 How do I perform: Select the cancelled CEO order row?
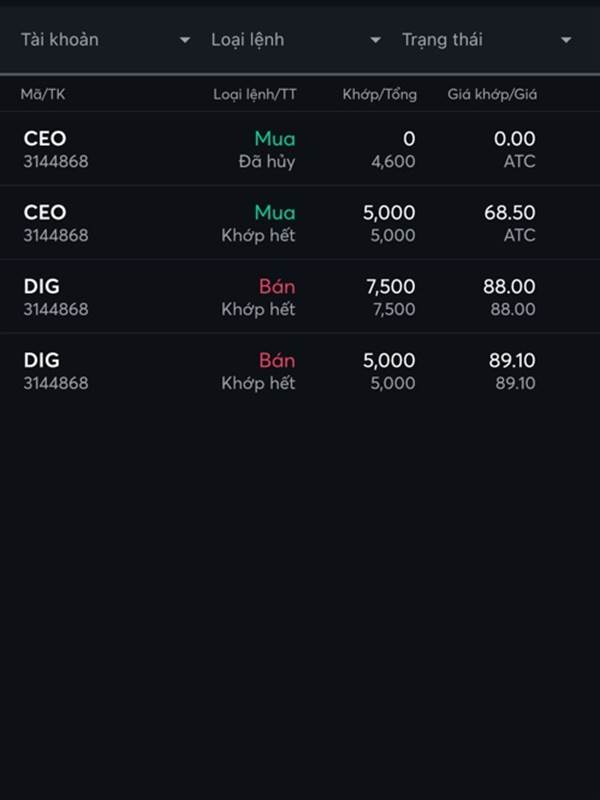point(300,149)
